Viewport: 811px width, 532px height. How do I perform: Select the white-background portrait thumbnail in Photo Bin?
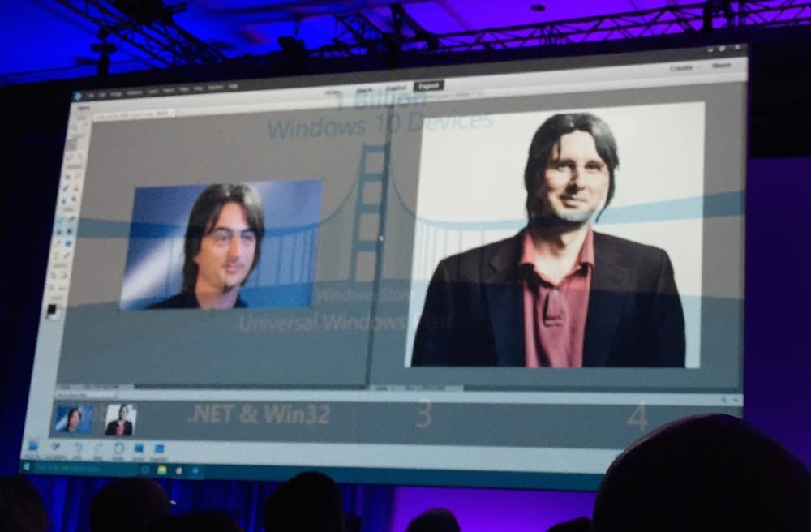pyautogui.click(x=121, y=420)
